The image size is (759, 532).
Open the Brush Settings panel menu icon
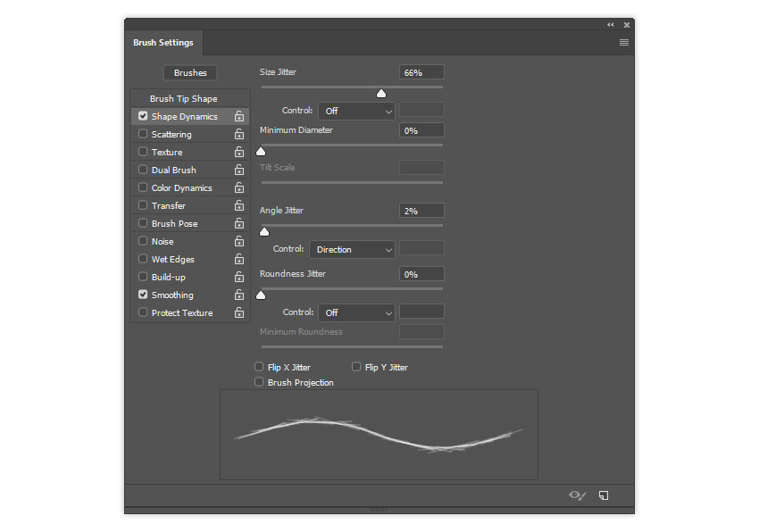point(624,43)
